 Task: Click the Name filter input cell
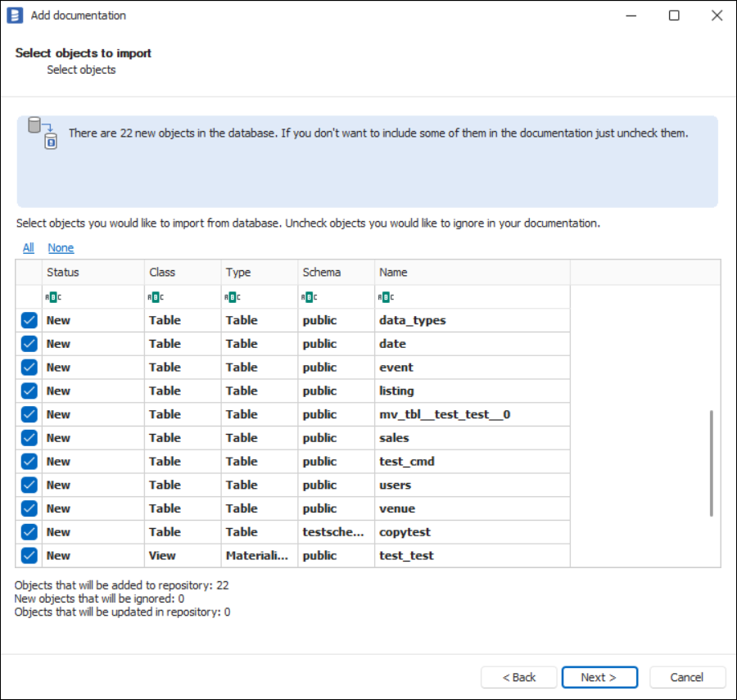coord(472,297)
